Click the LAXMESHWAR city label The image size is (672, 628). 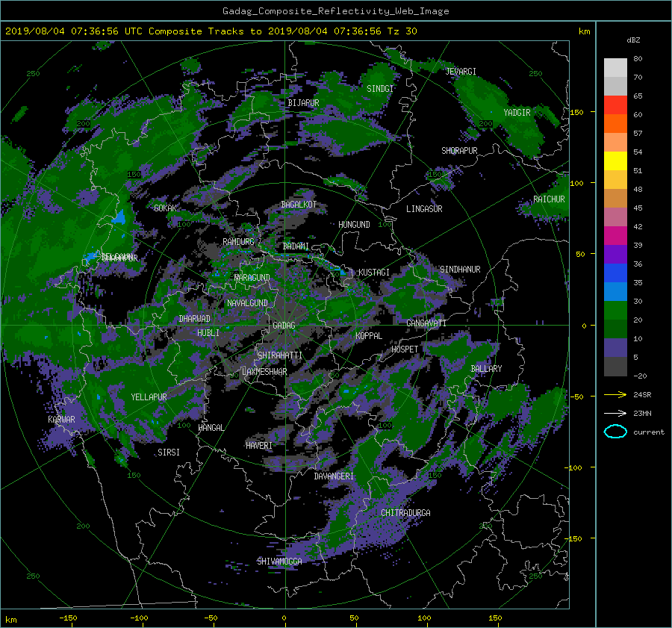[x=264, y=372]
